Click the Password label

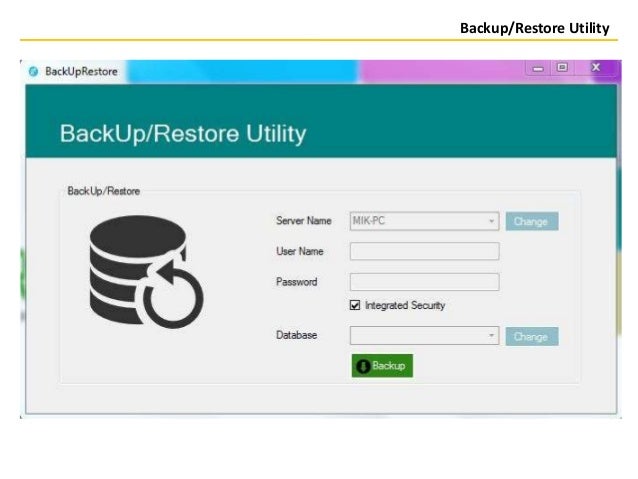click(296, 282)
